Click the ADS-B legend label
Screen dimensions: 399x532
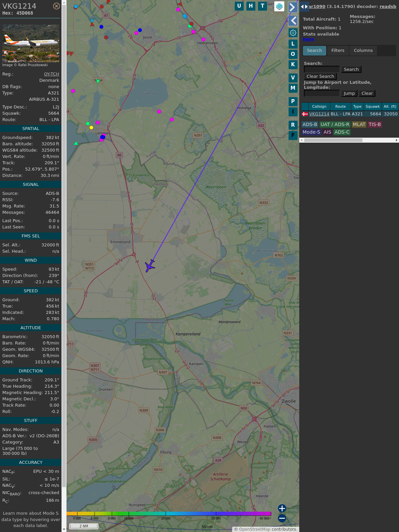tap(310, 124)
